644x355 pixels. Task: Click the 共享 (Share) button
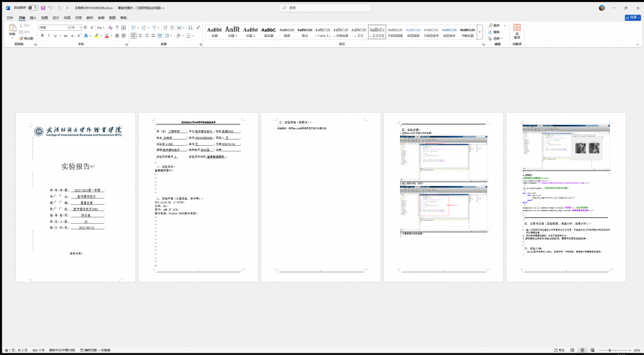(x=631, y=18)
